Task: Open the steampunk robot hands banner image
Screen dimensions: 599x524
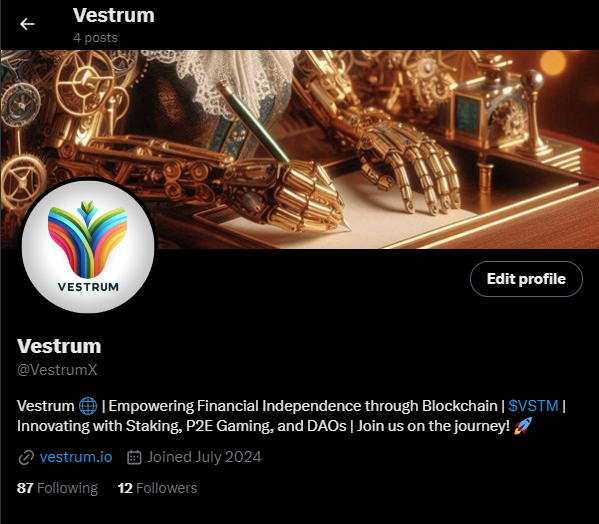Action: (x=300, y=149)
